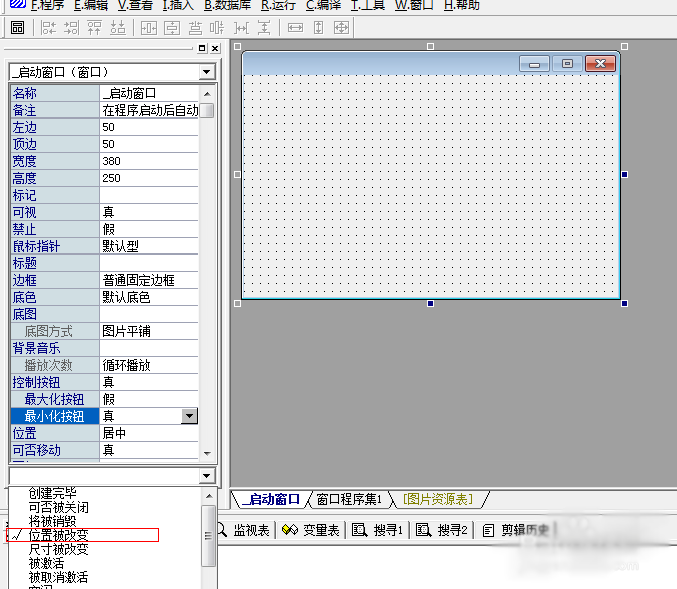Click the 底色 property color value
Viewport: 677px width, 589px height.
click(150, 297)
